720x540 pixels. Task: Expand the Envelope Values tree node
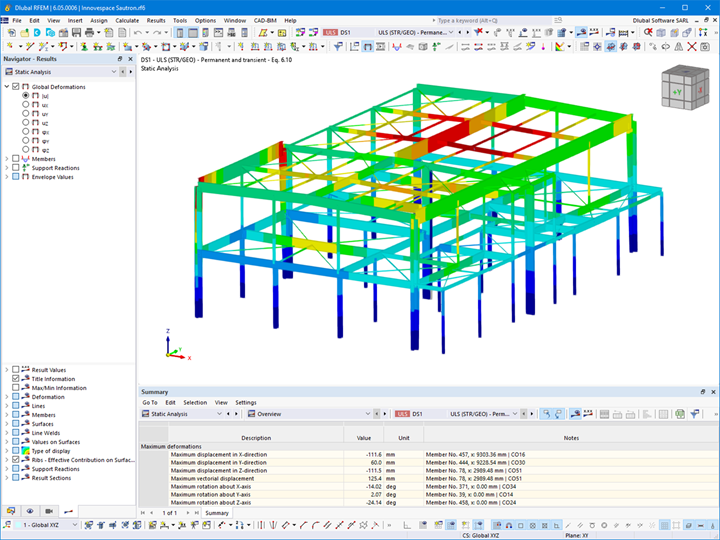coord(7,177)
